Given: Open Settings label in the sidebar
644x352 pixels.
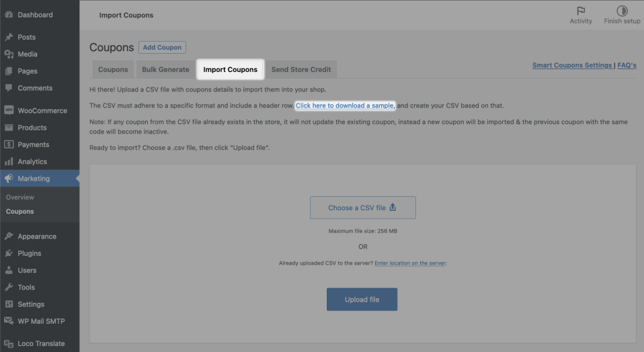Looking at the screenshot, I should coord(31,304).
